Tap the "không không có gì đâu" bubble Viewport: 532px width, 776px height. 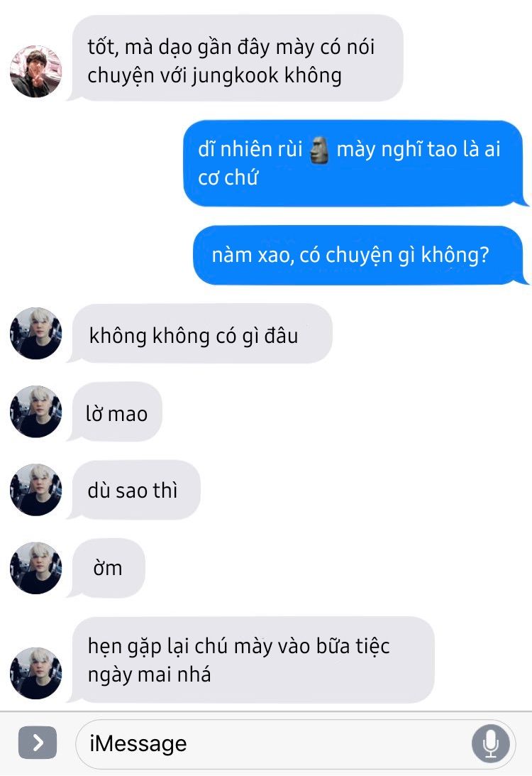coord(201,334)
